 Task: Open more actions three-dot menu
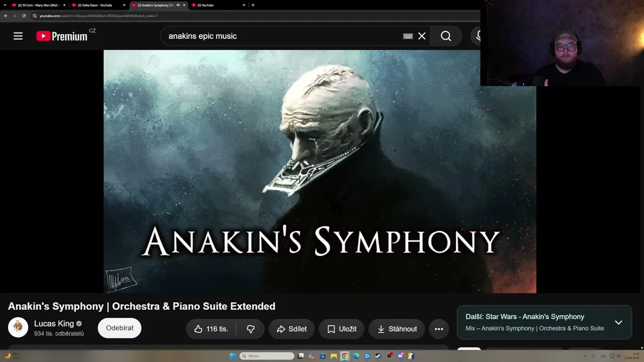point(439,329)
